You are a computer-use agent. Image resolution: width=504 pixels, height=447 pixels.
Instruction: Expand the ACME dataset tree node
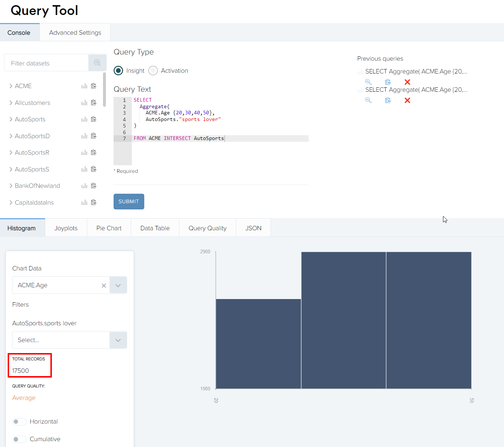(x=11, y=86)
